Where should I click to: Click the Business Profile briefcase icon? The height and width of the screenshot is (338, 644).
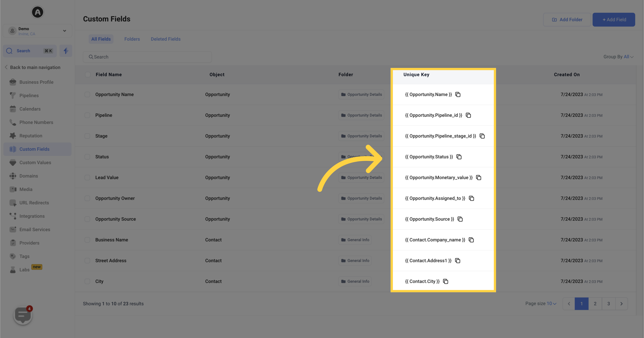(x=13, y=82)
